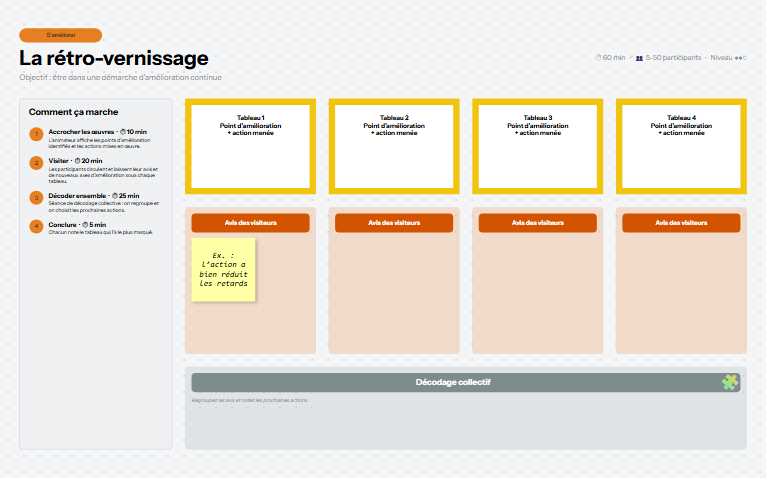Screen dimensions: 766x478
Task: Click the stopwatch icon beside 60 min
Action: (x=598, y=58)
